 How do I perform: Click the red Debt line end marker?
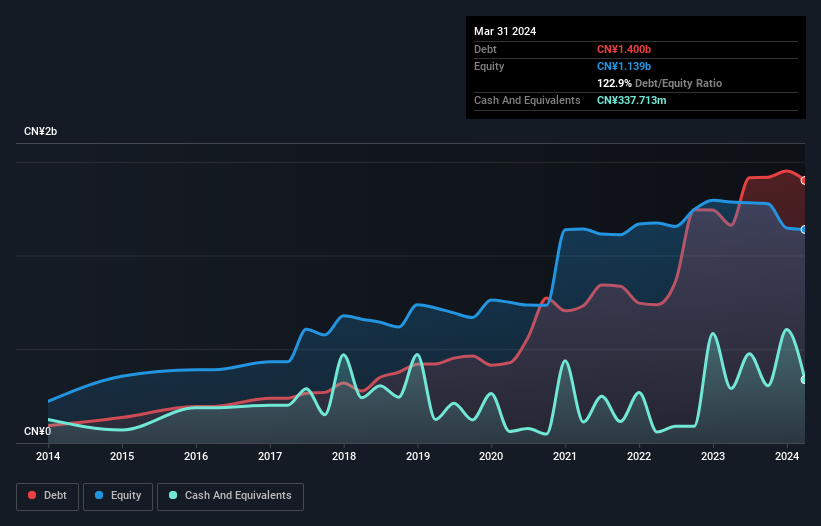click(804, 180)
